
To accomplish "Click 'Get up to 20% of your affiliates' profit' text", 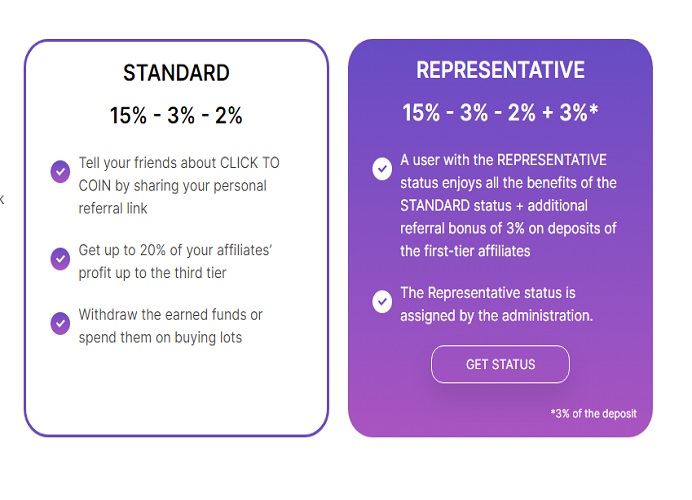I will (175, 261).
